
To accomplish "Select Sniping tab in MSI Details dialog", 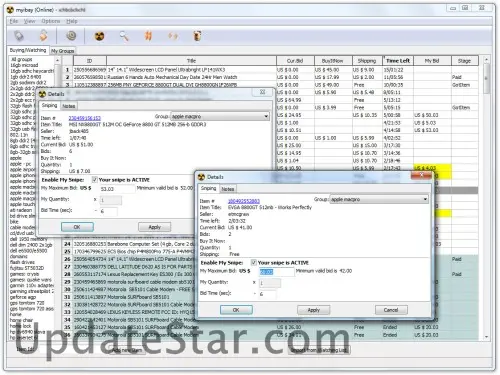I will click(x=49, y=105).
